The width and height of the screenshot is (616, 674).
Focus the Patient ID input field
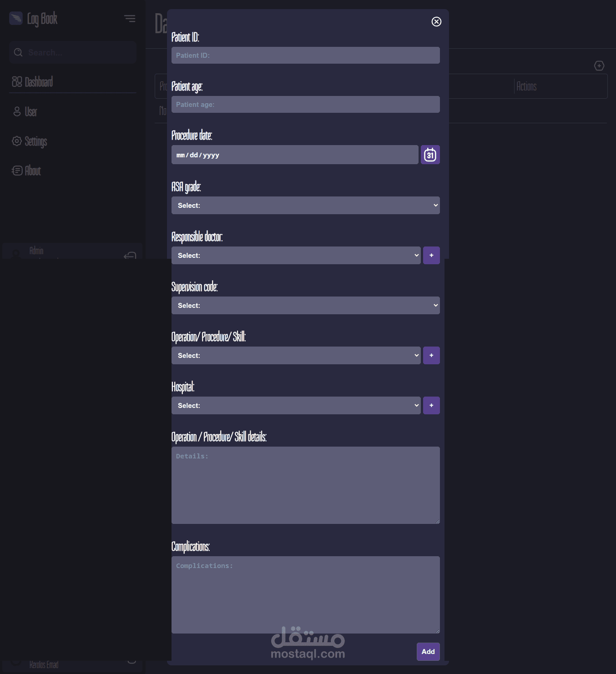click(x=306, y=55)
